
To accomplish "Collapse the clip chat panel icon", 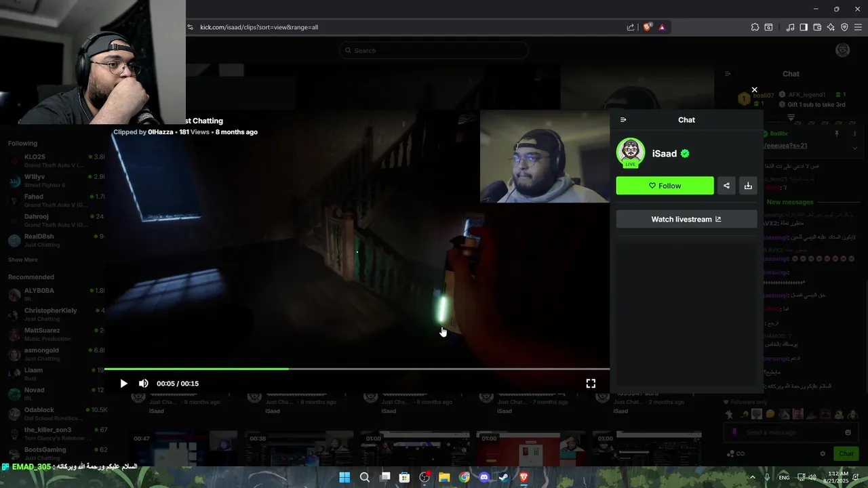I will [623, 120].
